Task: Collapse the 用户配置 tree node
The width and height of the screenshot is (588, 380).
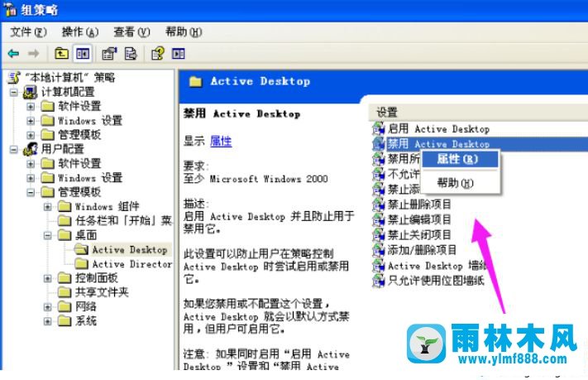Action: (x=14, y=150)
